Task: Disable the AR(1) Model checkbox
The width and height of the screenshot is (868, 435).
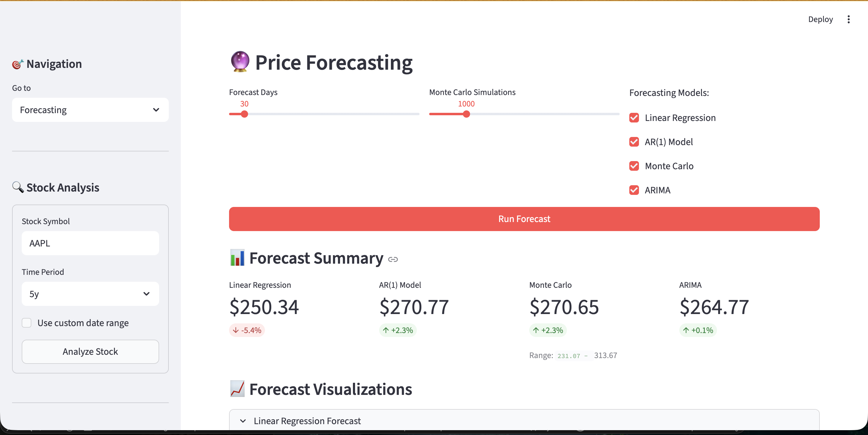Action: (x=634, y=142)
